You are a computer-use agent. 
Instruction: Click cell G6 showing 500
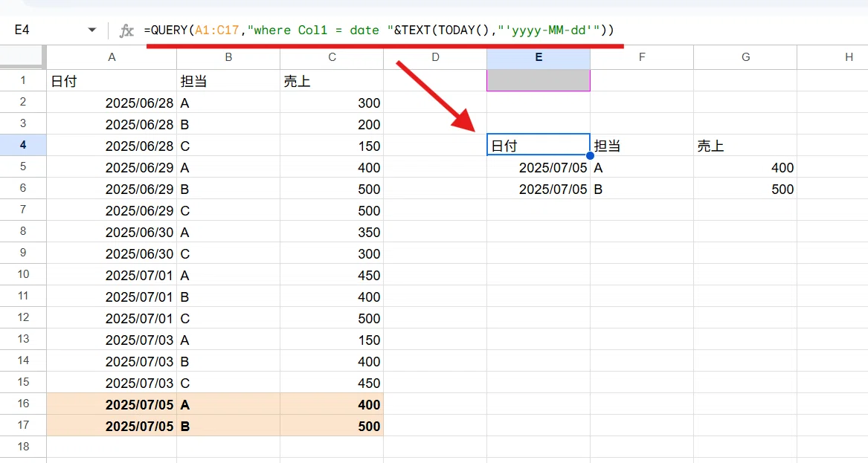pos(746,189)
